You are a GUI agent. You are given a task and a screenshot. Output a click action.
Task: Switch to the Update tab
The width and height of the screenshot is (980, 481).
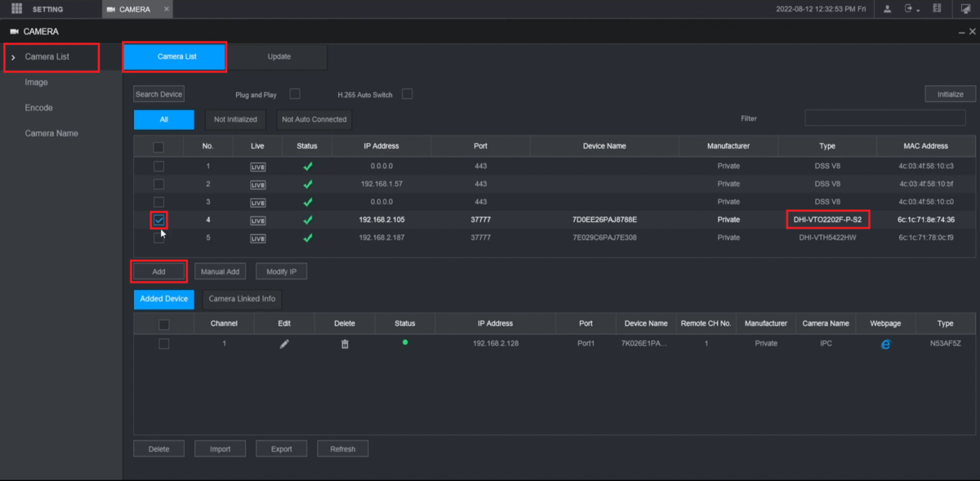(278, 56)
